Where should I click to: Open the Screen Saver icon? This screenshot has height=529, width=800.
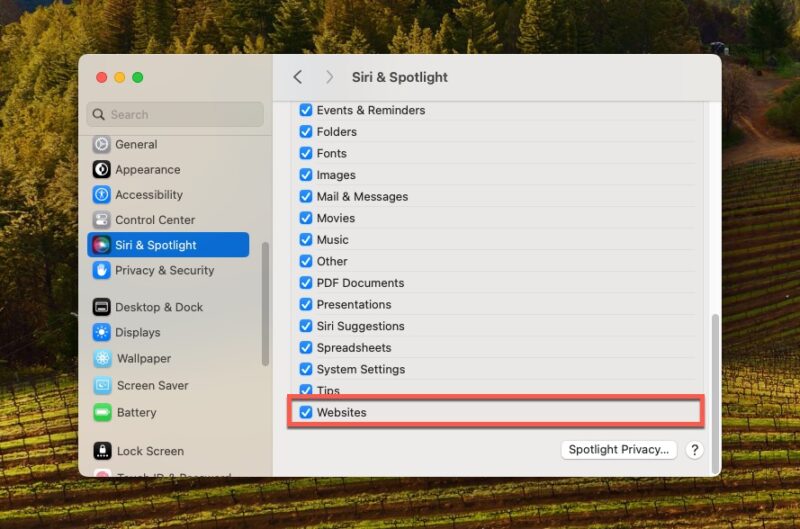click(103, 385)
